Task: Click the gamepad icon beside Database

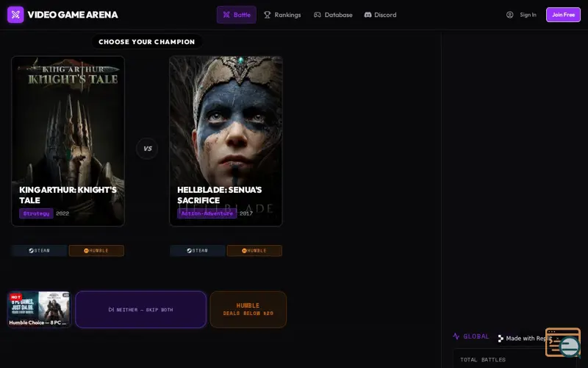Action: (318, 15)
